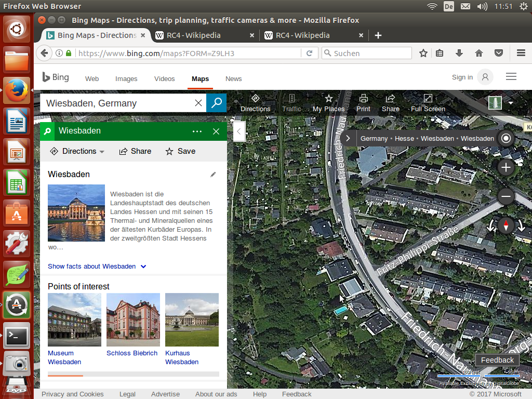The height and width of the screenshot is (399, 532).
Task: Click Sign in
Action: (462, 77)
